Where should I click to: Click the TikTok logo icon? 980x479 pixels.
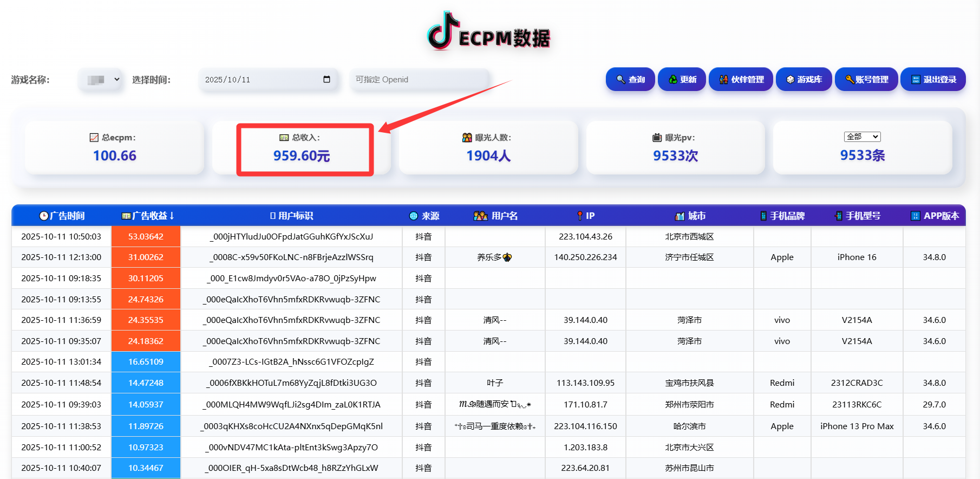coord(441,31)
